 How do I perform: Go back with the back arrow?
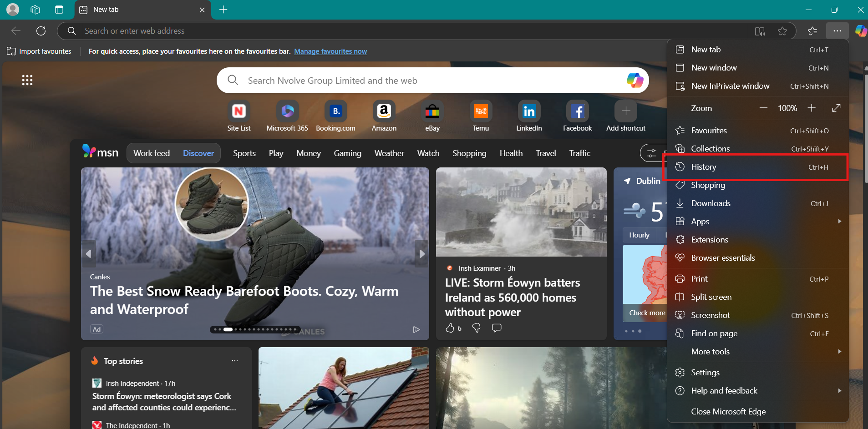[16, 31]
